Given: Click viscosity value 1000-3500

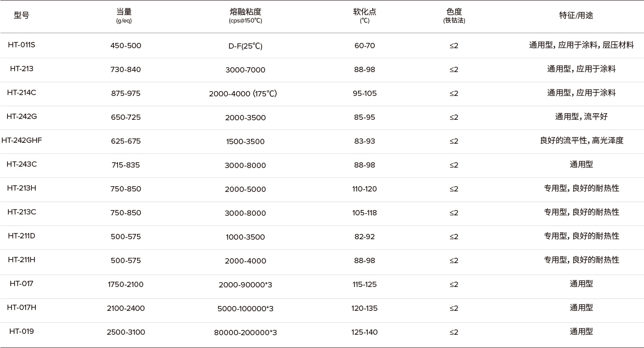Looking at the screenshot, I should click(245, 237).
